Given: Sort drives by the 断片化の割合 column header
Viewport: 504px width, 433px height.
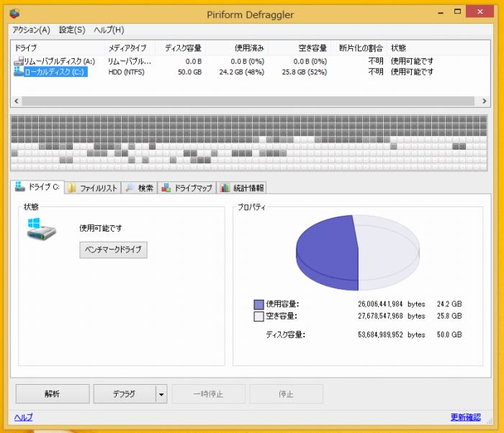Looking at the screenshot, I should click(x=361, y=48).
